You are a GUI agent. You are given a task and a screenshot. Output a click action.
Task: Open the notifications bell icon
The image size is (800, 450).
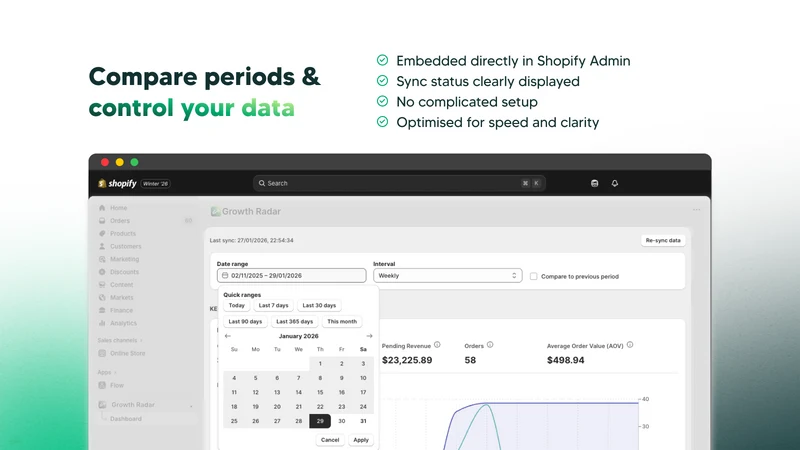pyautogui.click(x=615, y=183)
